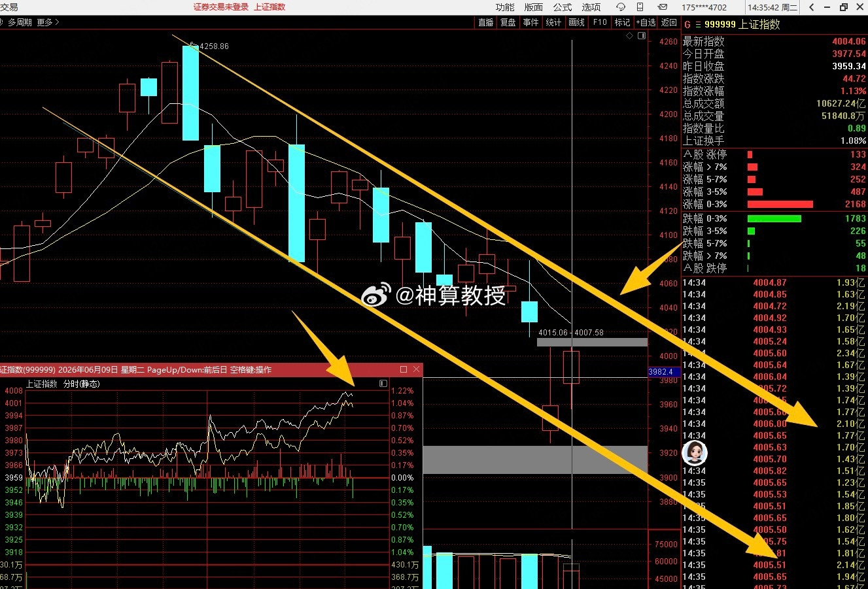This screenshot has width=868, height=589.
Task: Add to watchlist with +自选
Action: [646, 22]
